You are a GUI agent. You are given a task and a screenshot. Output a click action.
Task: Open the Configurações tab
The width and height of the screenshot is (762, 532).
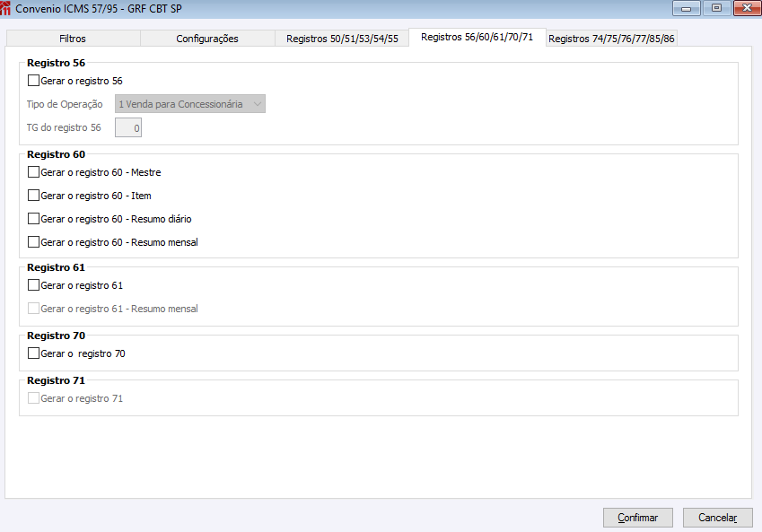pos(207,39)
